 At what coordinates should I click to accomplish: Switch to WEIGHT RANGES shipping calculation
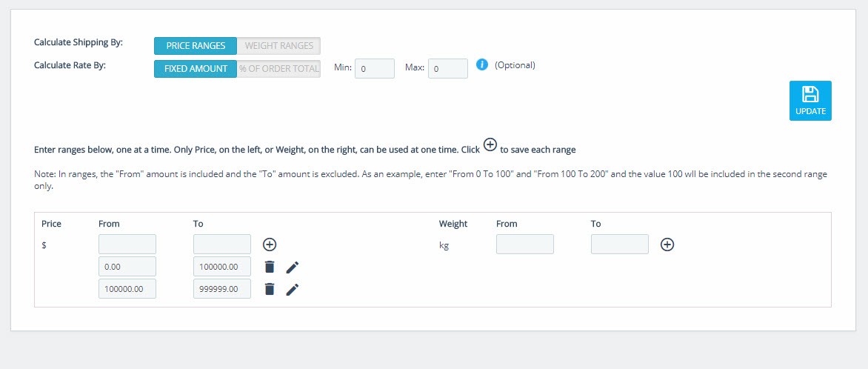pyautogui.click(x=279, y=46)
